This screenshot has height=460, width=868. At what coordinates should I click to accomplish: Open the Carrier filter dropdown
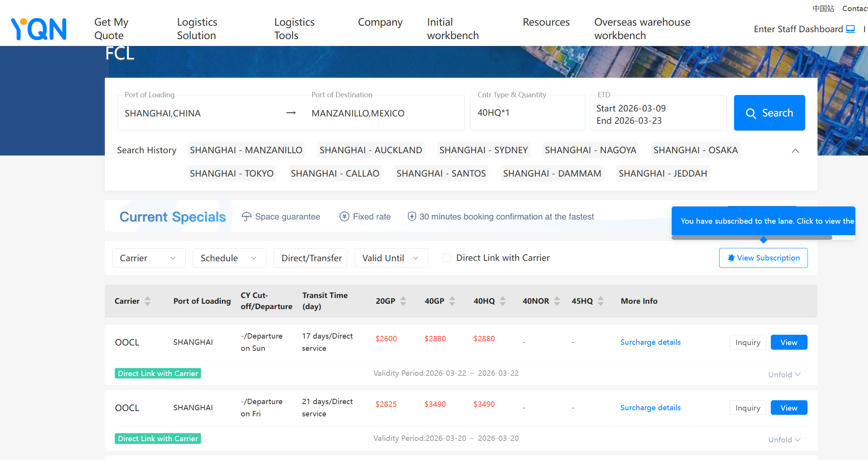pos(148,258)
